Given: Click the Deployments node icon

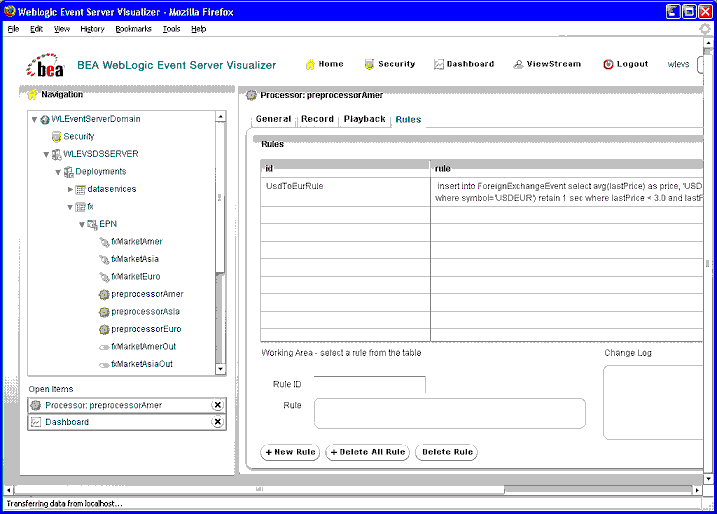Looking at the screenshot, I should click(69, 172).
